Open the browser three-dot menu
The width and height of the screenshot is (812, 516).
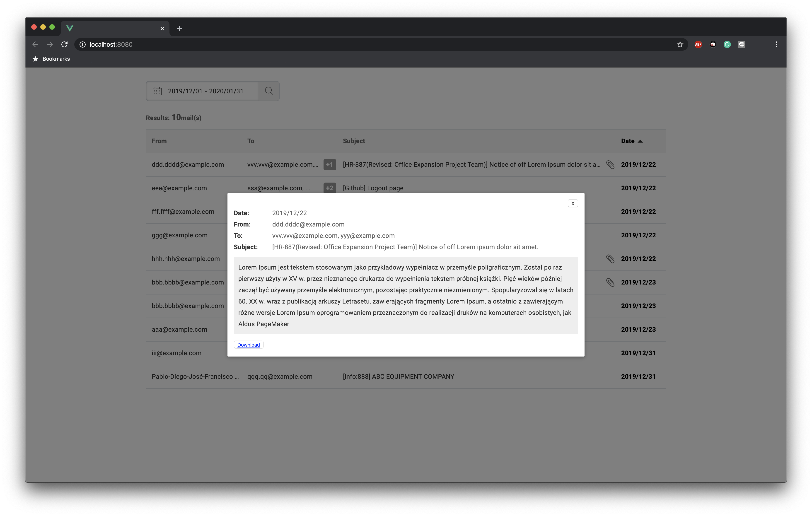click(x=776, y=44)
